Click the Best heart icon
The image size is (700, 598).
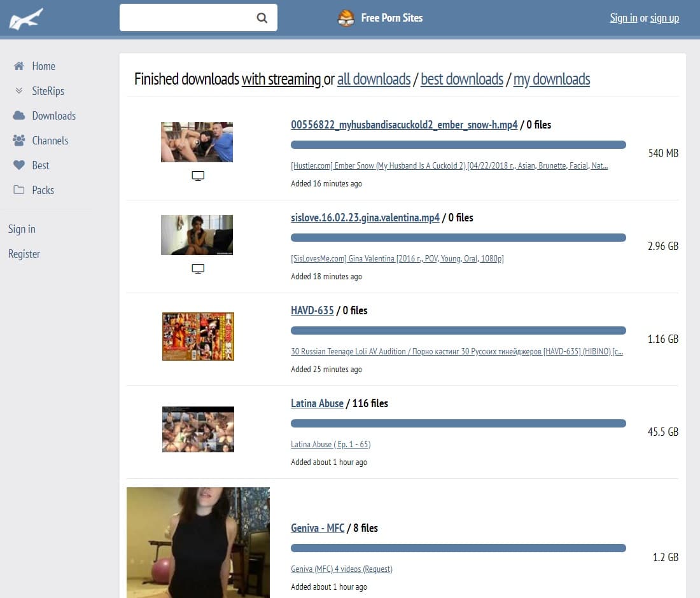tap(19, 165)
